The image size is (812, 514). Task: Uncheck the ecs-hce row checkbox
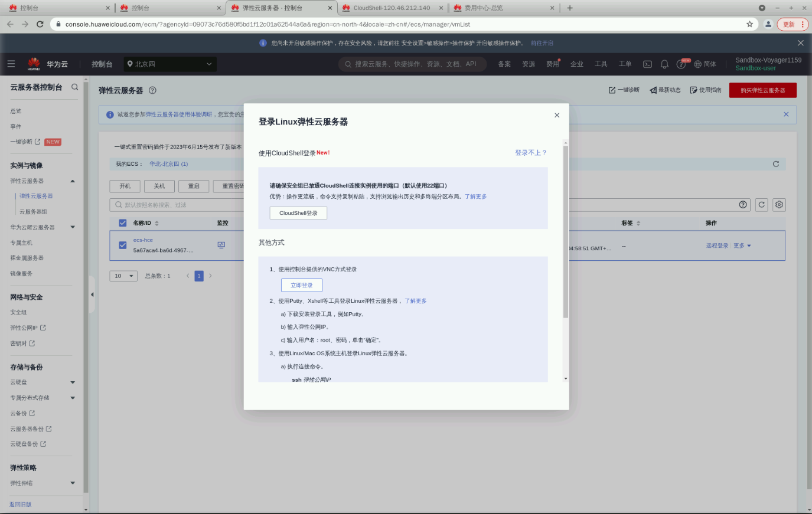tap(123, 245)
